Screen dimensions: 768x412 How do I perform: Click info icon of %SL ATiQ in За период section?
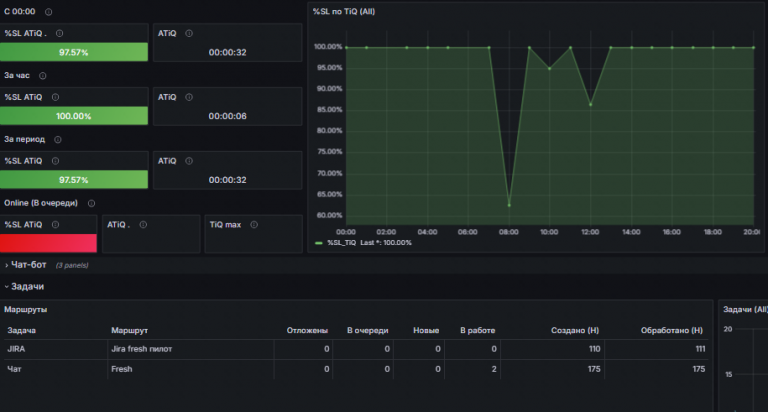55,161
